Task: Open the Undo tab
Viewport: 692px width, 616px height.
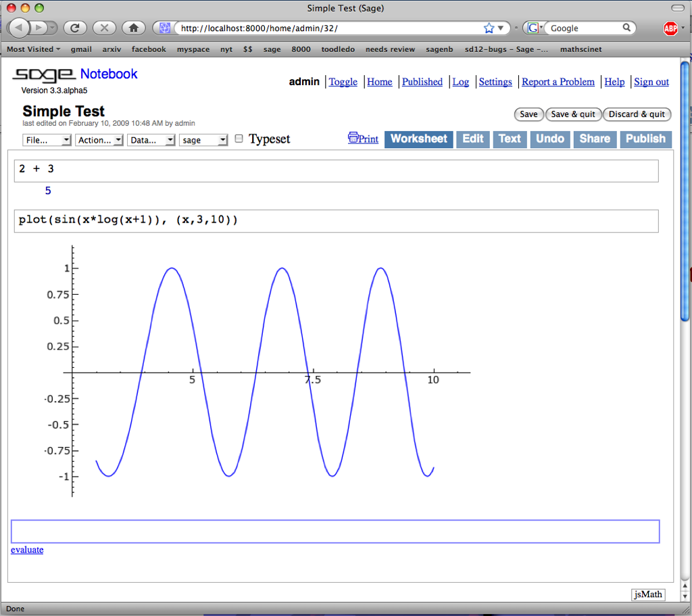Action: pyautogui.click(x=550, y=139)
